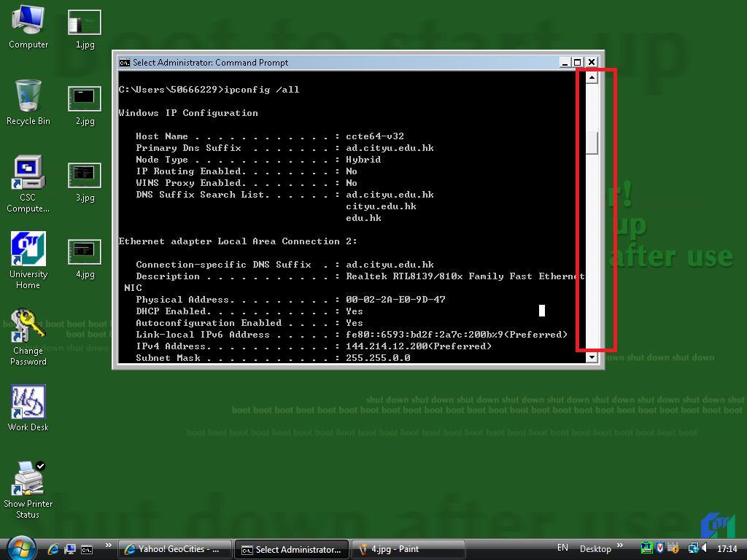Click Internet Explorer in Quick Launch
The image size is (747, 560).
[x=54, y=549]
